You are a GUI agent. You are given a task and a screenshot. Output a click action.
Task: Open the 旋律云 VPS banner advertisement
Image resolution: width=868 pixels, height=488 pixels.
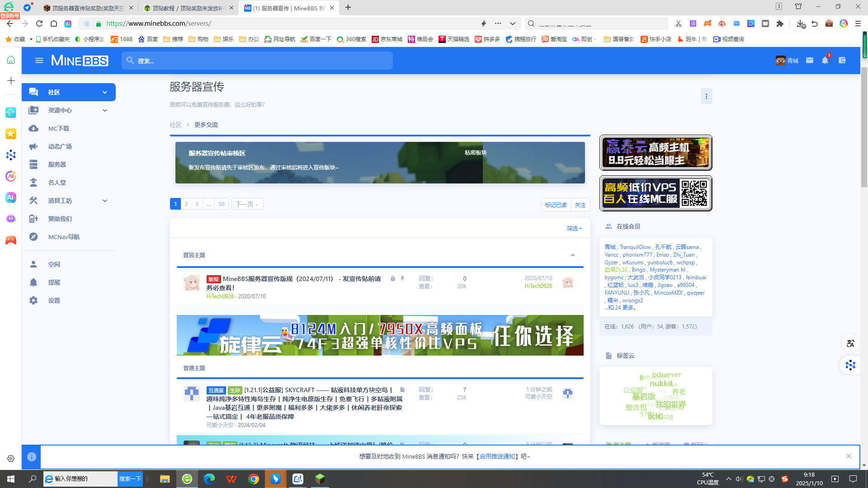(x=380, y=335)
